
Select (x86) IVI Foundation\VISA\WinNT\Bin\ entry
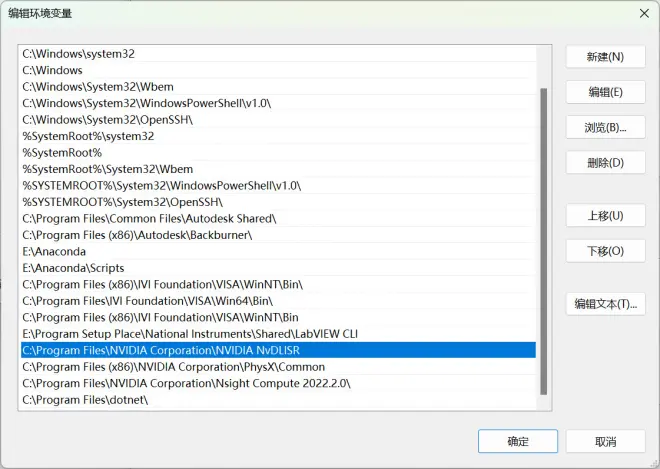tap(278, 284)
